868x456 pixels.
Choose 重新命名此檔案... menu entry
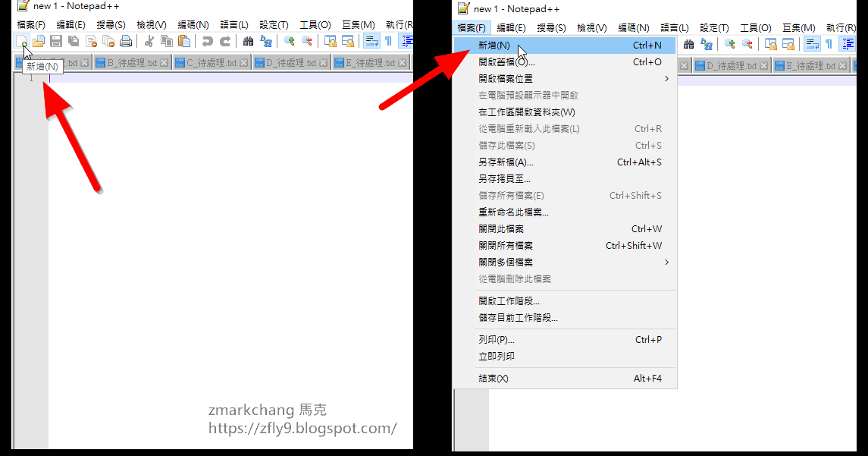(x=565, y=212)
